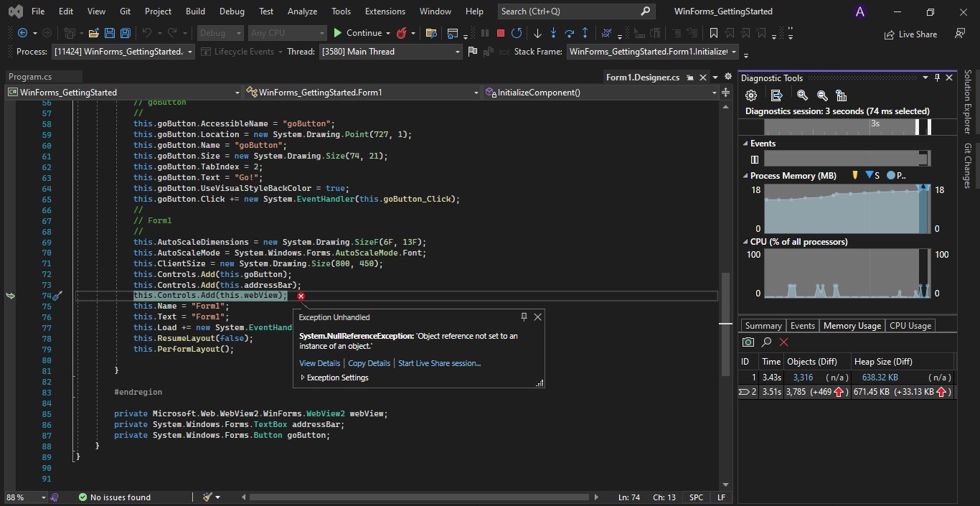This screenshot has width=980, height=506.
Task: Switch to the CPU Usage tab
Action: coord(910,326)
